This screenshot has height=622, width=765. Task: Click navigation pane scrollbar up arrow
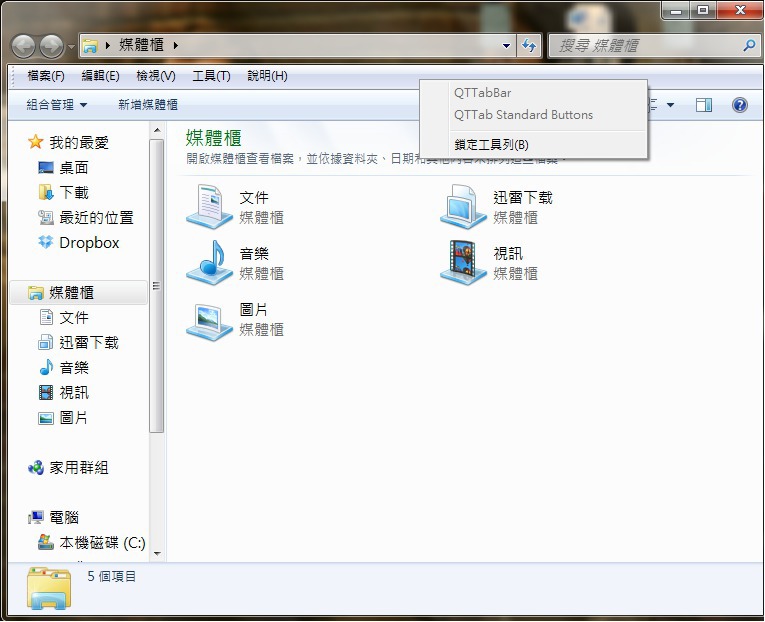pyautogui.click(x=157, y=130)
